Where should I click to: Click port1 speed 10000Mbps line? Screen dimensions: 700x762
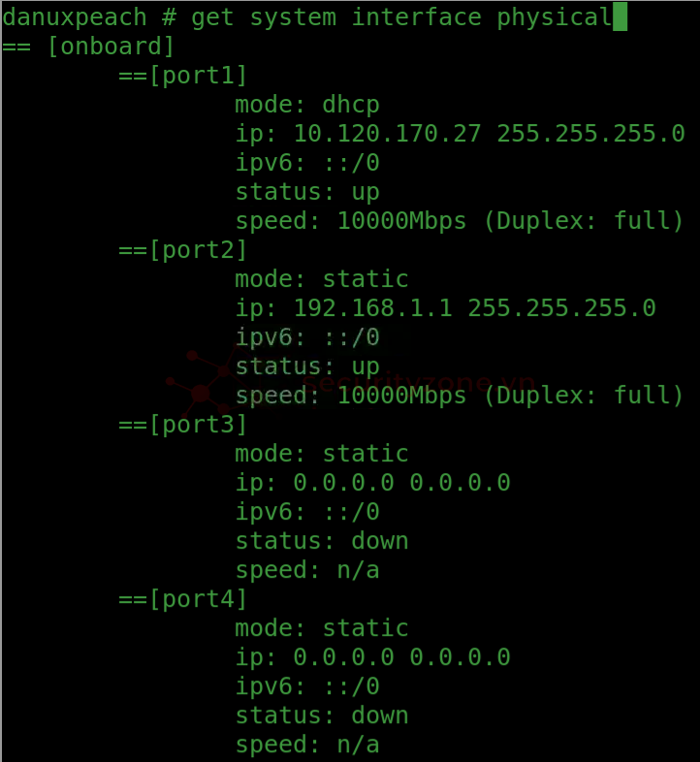[x=460, y=221]
